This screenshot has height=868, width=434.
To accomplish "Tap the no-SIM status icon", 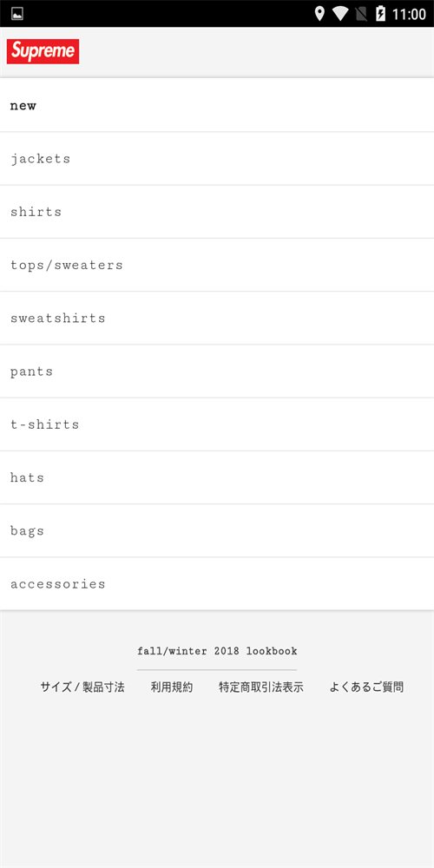I will [x=361, y=14].
